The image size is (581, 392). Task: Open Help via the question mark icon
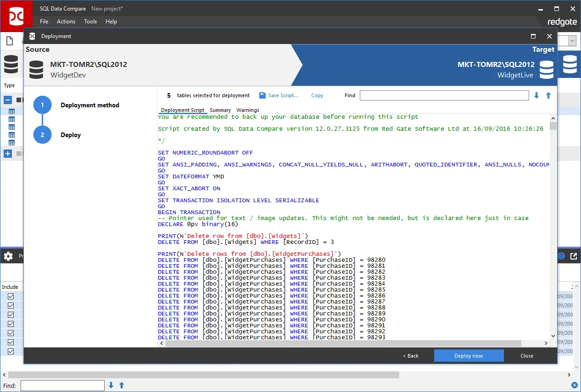561,256
